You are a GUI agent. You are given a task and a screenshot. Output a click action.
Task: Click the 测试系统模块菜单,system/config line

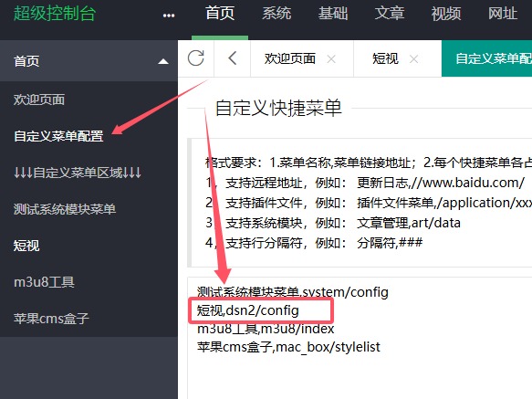coord(293,291)
